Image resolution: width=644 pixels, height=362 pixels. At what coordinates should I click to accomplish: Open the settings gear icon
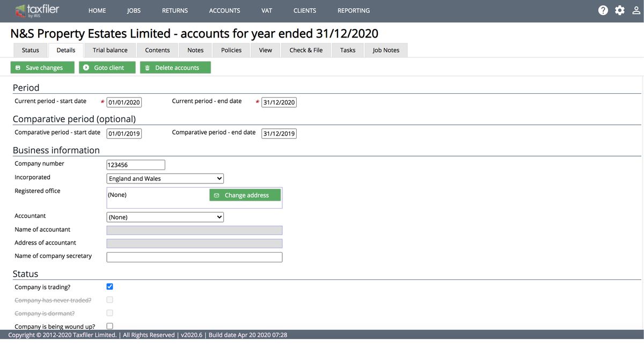[x=620, y=10]
